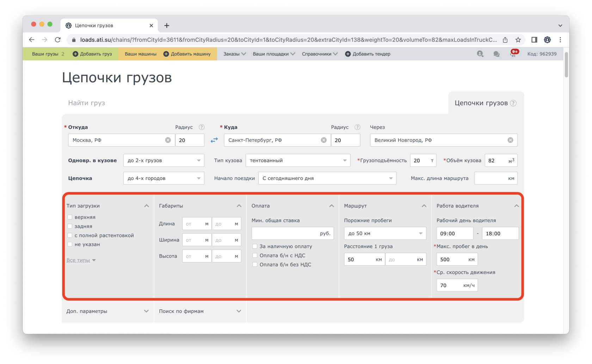This screenshot has height=364, width=592.
Task: Open the Заказы menu
Action: coord(235,54)
